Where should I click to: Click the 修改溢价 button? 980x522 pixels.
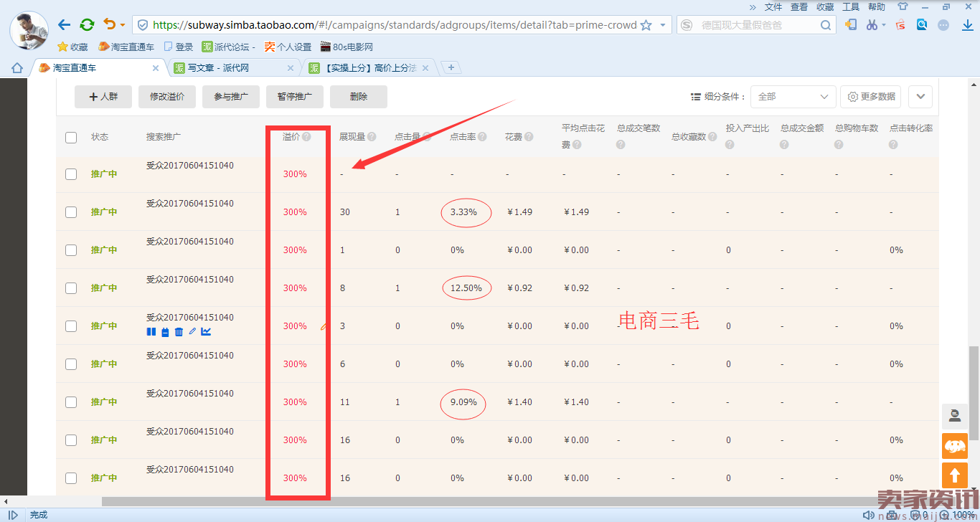167,97
